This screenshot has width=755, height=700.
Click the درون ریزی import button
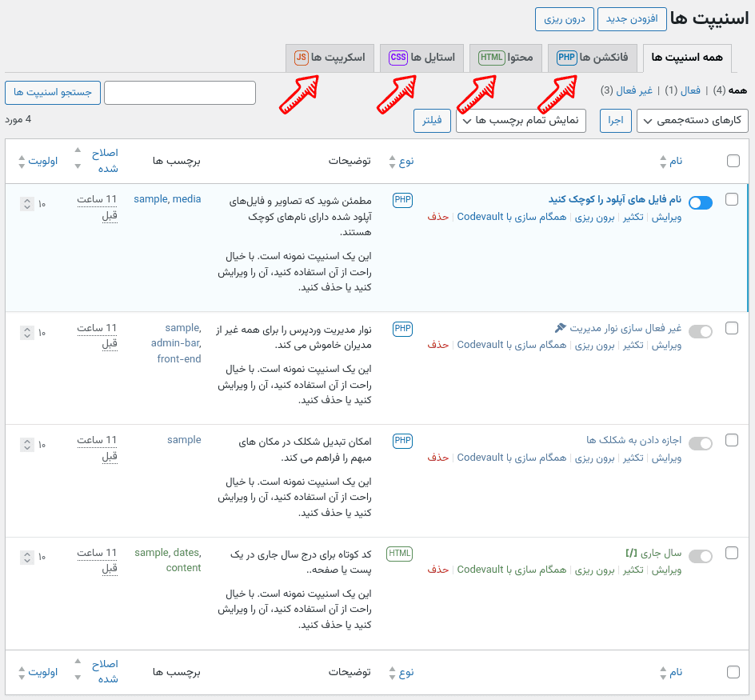565,19
